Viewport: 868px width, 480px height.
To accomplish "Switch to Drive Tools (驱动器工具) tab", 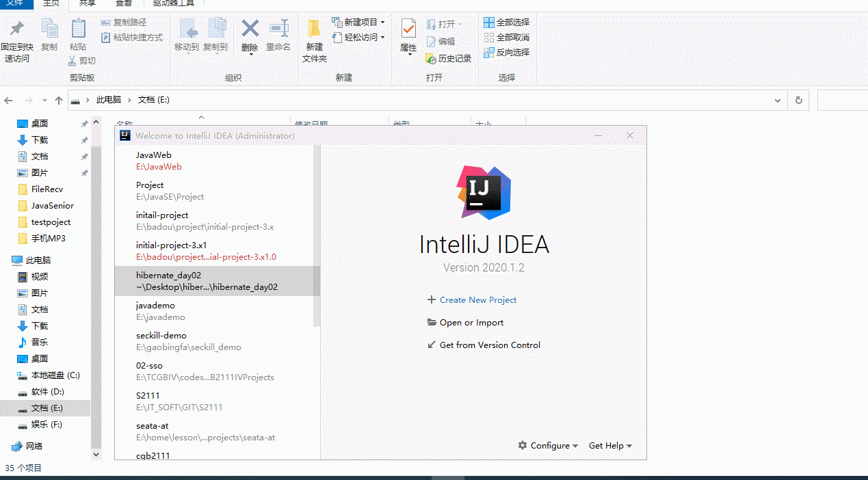I will tap(173, 3).
